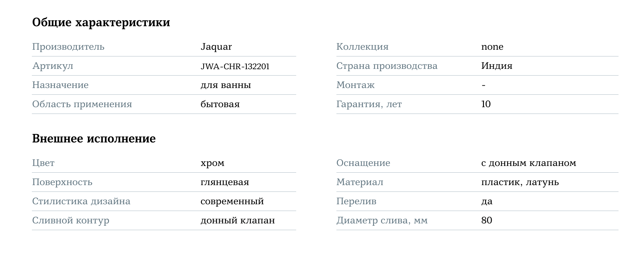This screenshot has height=257, width=644.
Task: Click the 'бытовая' application area value
Action: tap(220, 104)
